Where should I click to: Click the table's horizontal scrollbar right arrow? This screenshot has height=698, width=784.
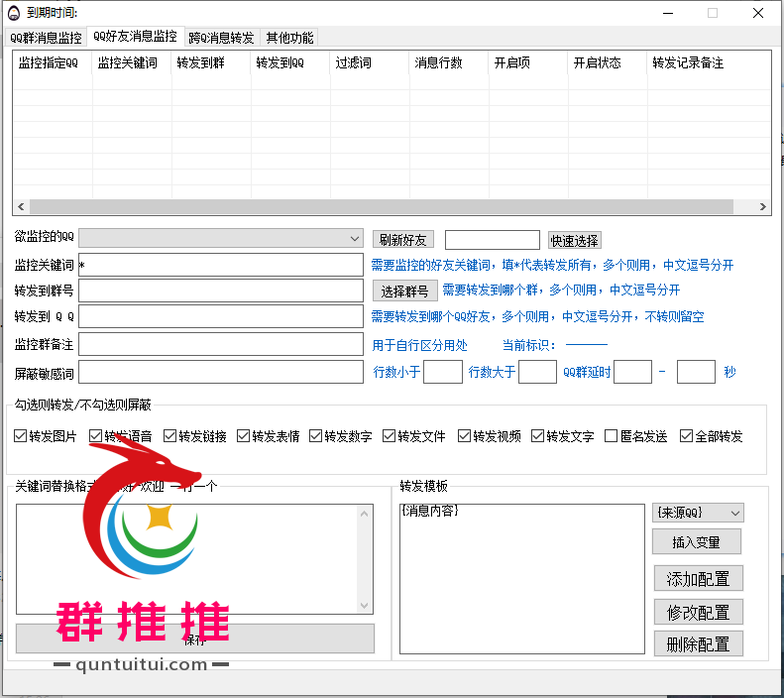click(763, 207)
